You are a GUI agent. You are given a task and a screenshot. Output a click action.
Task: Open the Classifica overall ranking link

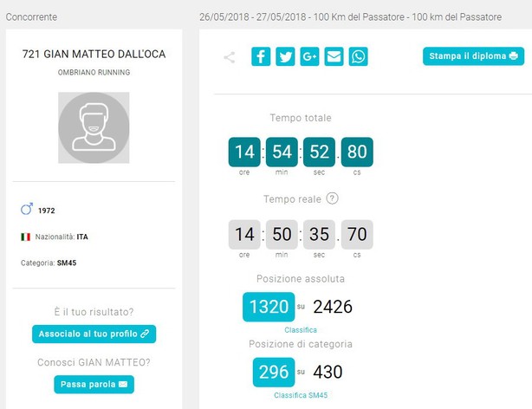[301, 330]
